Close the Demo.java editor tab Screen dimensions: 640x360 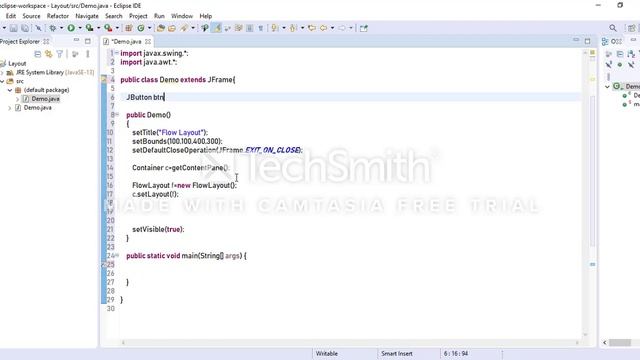coord(148,42)
